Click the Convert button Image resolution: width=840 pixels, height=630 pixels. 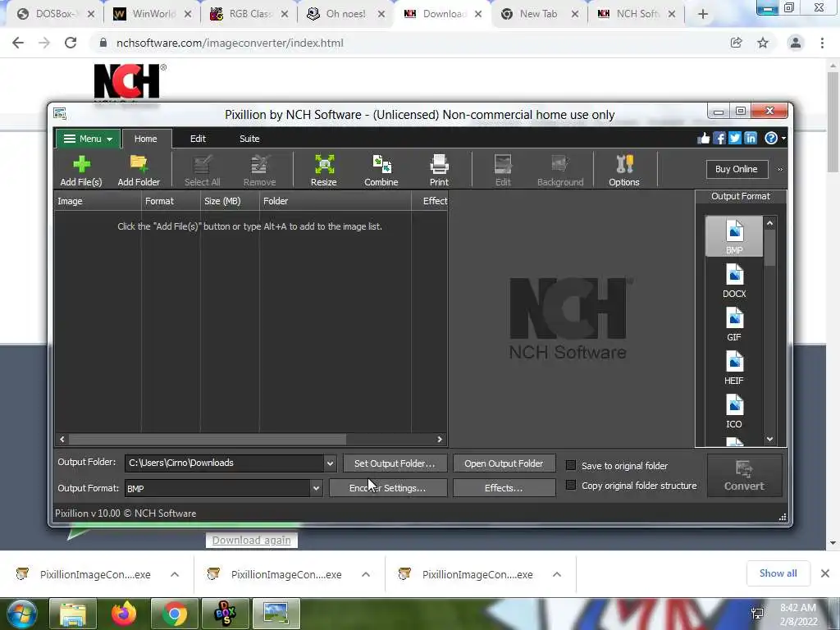(x=744, y=476)
